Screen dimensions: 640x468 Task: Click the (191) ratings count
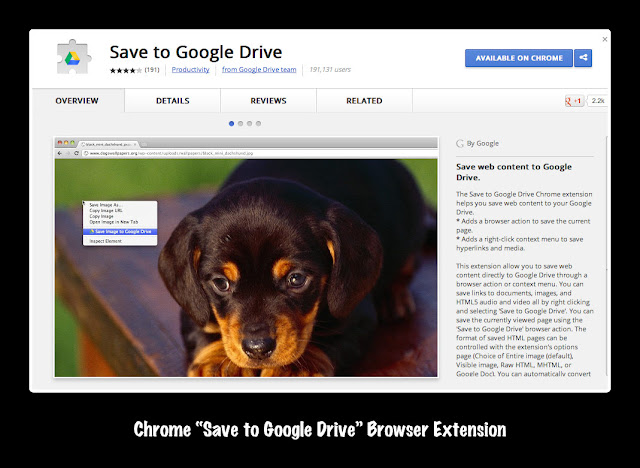152,70
